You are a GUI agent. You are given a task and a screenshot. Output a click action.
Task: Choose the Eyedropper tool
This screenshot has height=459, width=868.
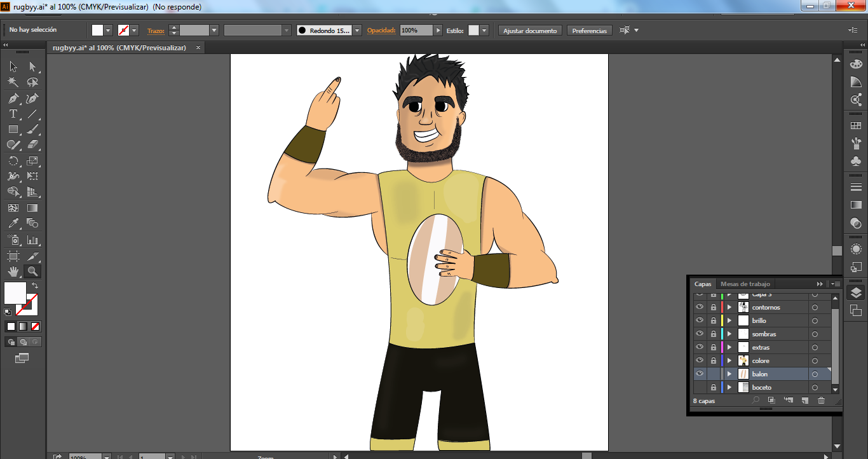pos(13,223)
